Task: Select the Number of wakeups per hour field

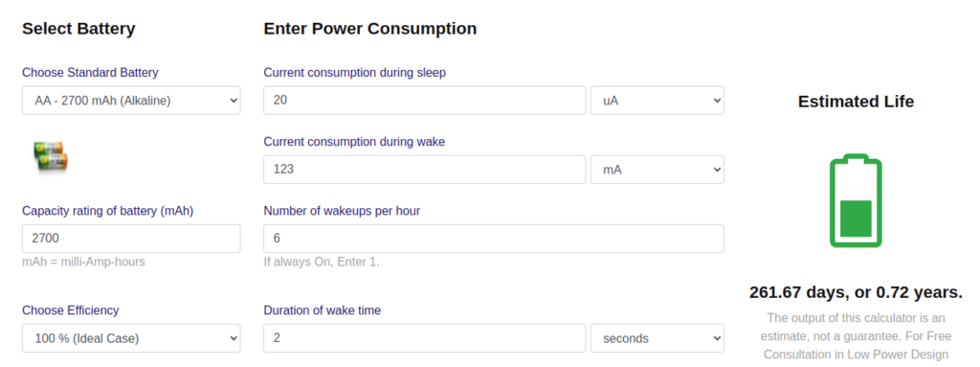Action: 494,239
